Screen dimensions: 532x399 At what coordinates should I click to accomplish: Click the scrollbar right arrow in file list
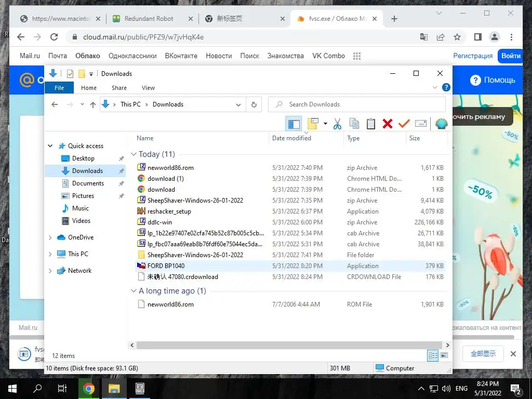pyautogui.click(x=447, y=345)
